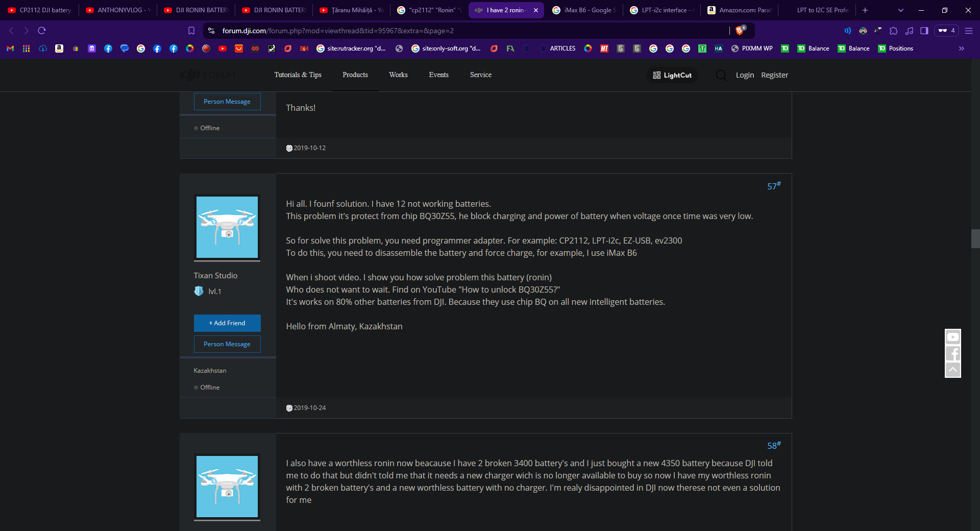Image resolution: width=980 pixels, height=531 pixels.
Task: Open Tixan Studio's profile name link
Action: [215, 276]
